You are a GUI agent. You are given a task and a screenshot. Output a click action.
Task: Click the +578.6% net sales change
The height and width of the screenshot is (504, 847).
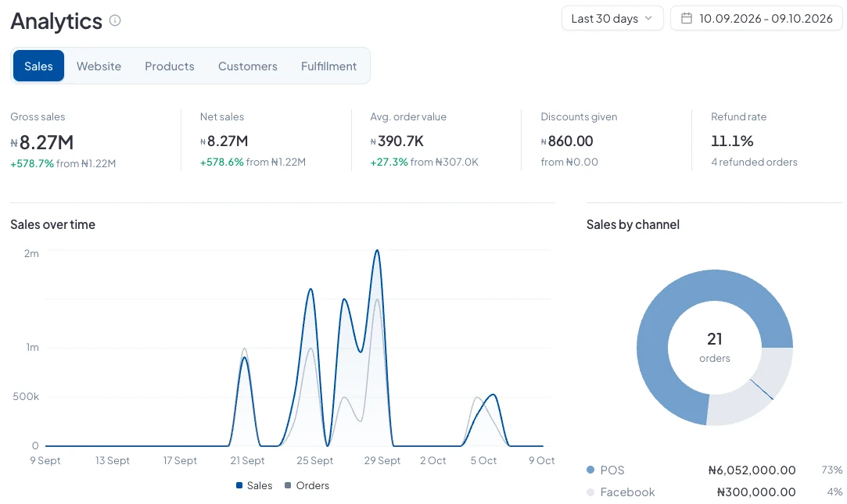coord(221,162)
